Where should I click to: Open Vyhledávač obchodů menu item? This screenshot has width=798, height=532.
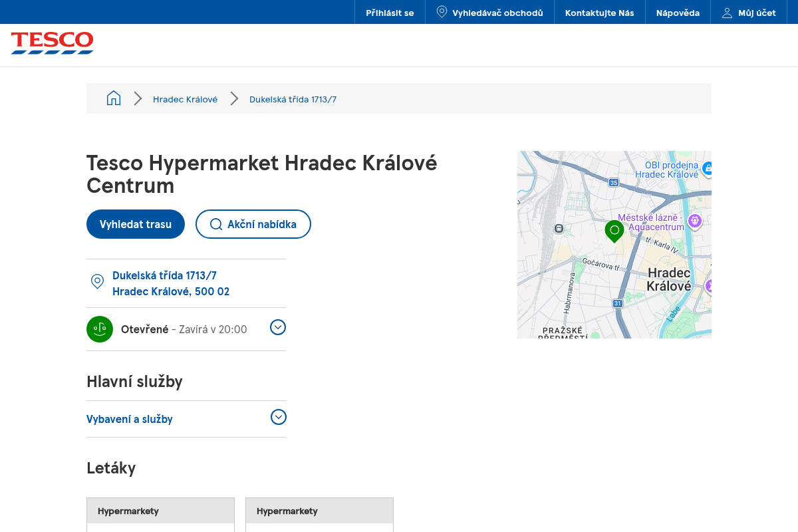point(489,13)
